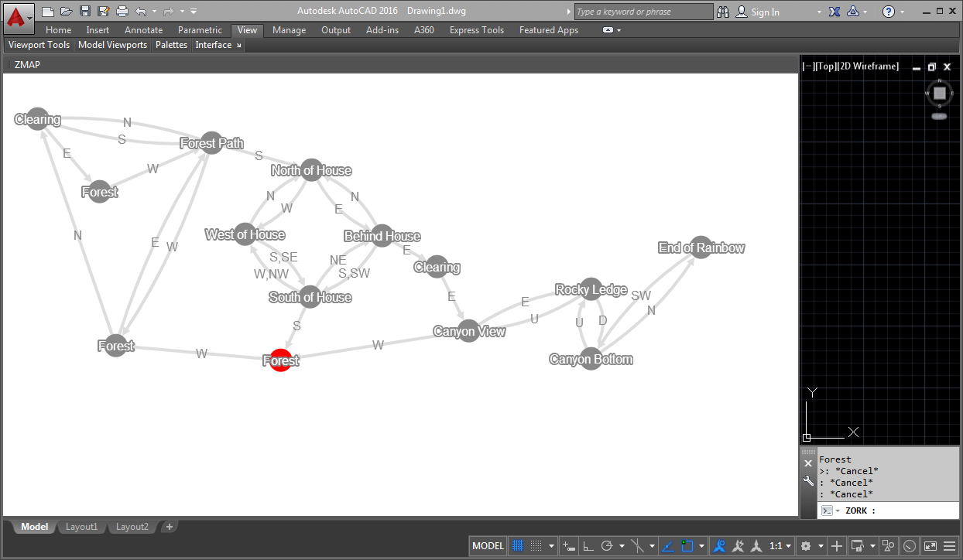Screen dimensions: 963x560
Task: Click the Clean Screen icon in status bar
Action: (930, 546)
